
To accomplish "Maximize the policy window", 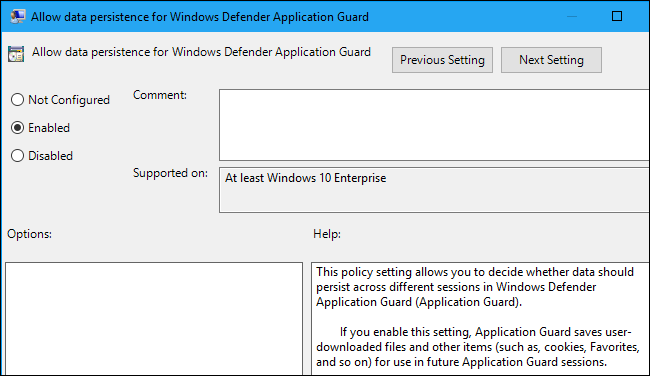I will 617,16.
